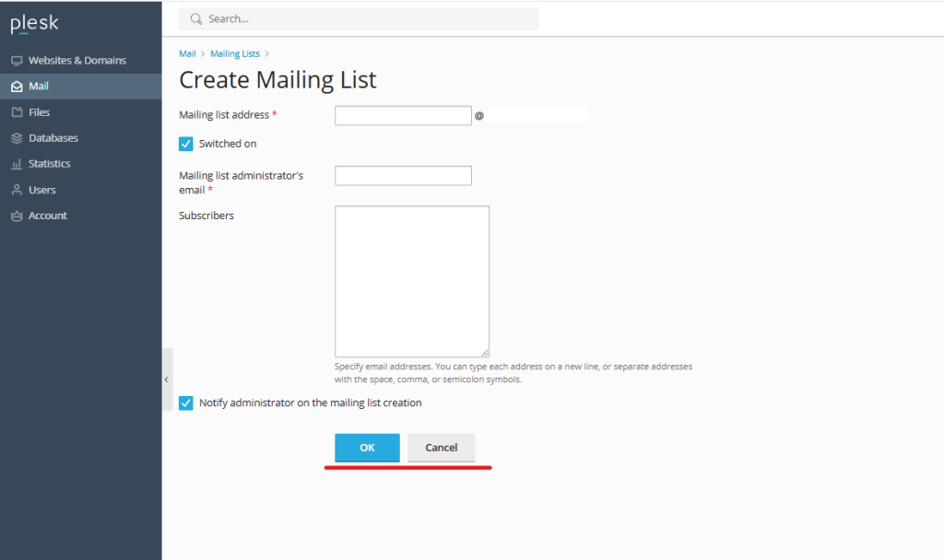Open Statistics menu item

point(50,164)
